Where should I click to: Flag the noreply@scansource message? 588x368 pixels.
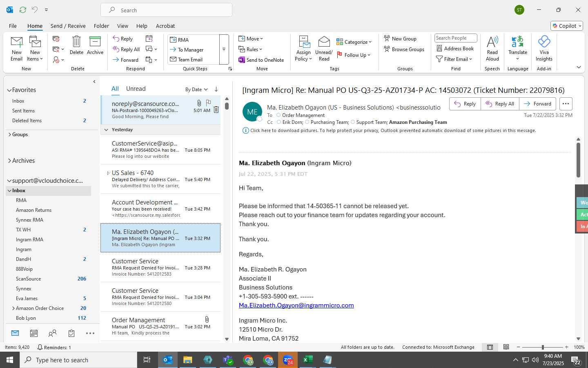[208, 103]
